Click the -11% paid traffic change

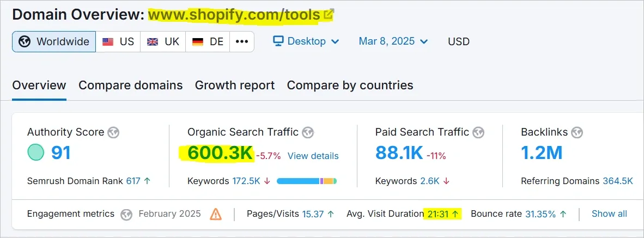pyautogui.click(x=436, y=156)
